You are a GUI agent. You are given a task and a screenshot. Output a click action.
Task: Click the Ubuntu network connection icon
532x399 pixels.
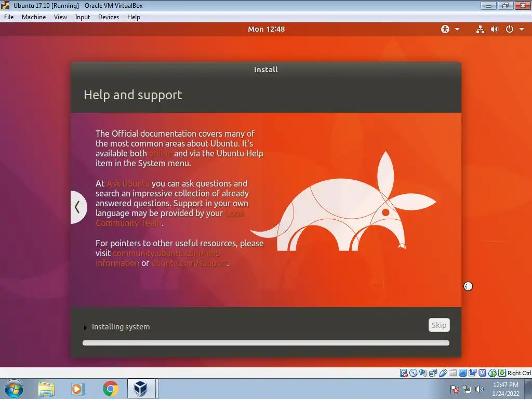coord(480,29)
